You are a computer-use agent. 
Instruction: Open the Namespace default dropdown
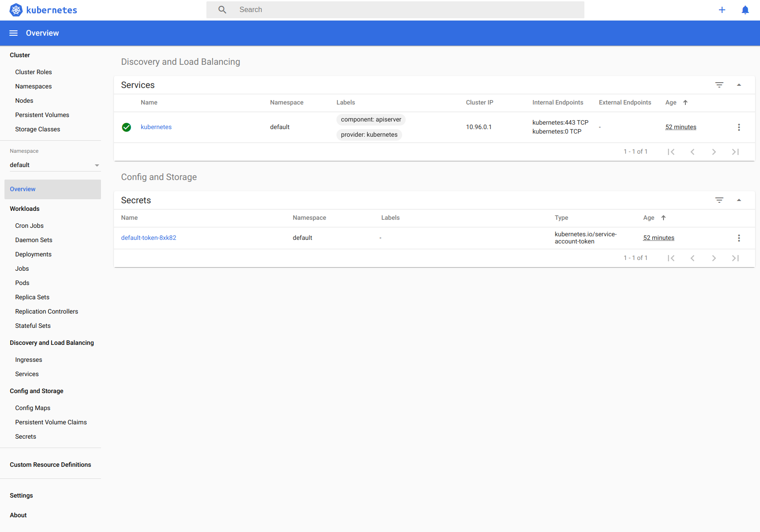point(55,165)
